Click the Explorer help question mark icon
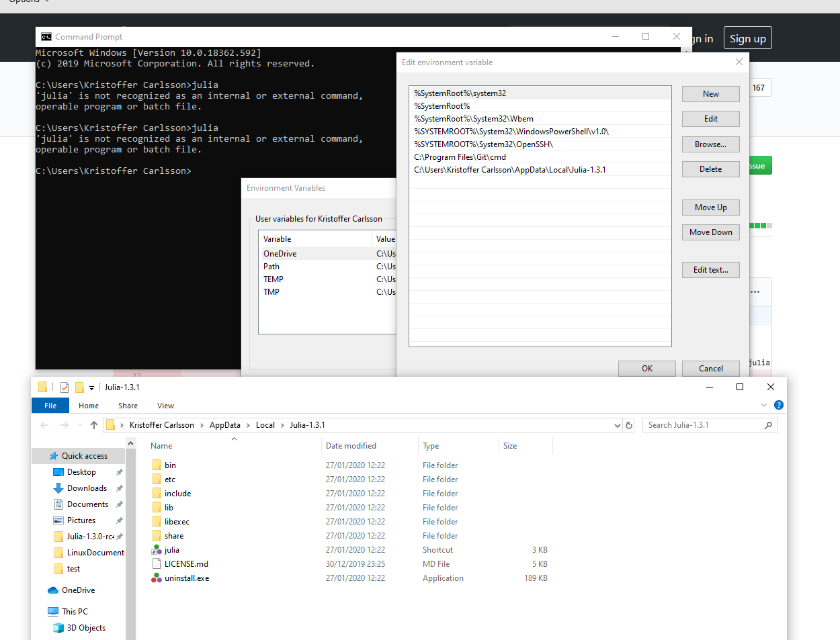The height and width of the screenshot is (640, 840). point(779,405)
